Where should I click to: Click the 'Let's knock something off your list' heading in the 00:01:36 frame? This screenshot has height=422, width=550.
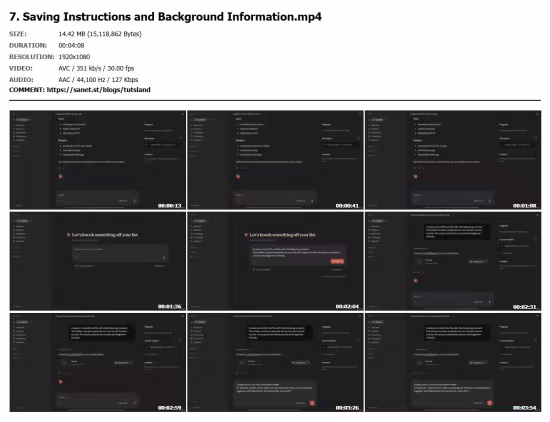(x=105, y=235)
